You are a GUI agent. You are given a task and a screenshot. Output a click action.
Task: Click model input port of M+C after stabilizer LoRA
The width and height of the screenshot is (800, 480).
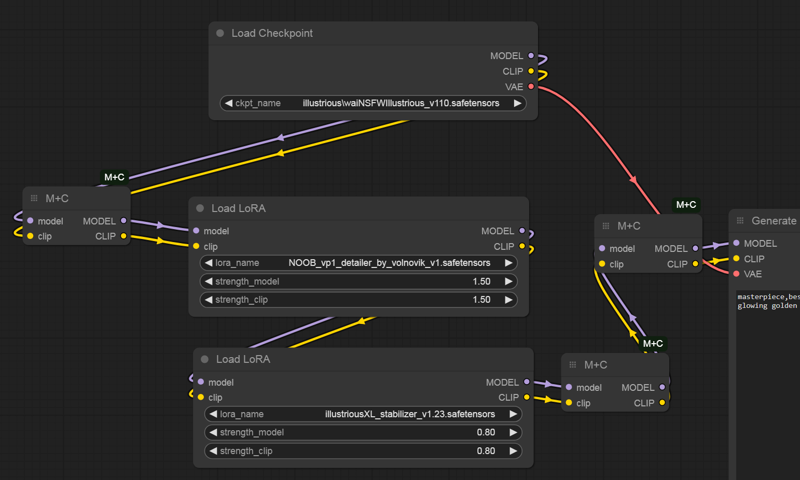point(569,387)
